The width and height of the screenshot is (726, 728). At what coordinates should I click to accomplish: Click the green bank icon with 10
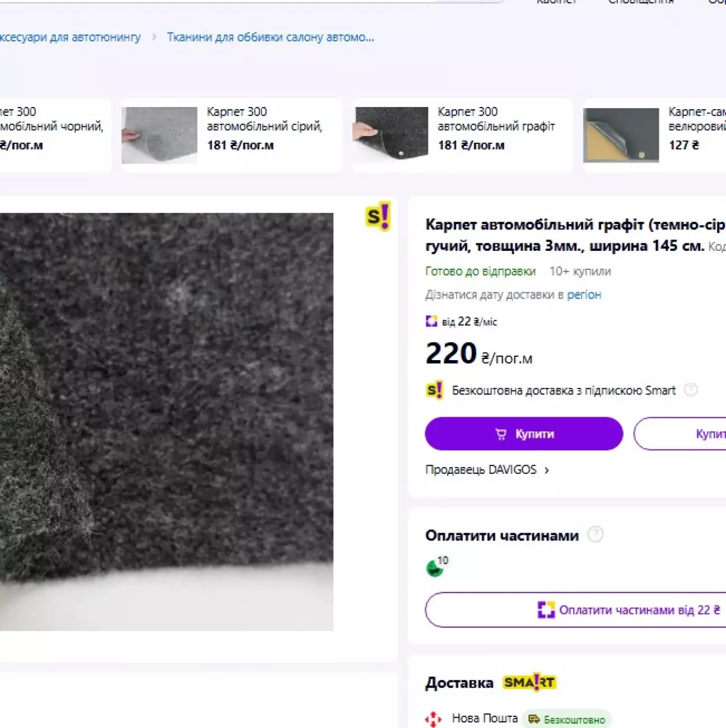coord(437,566)
